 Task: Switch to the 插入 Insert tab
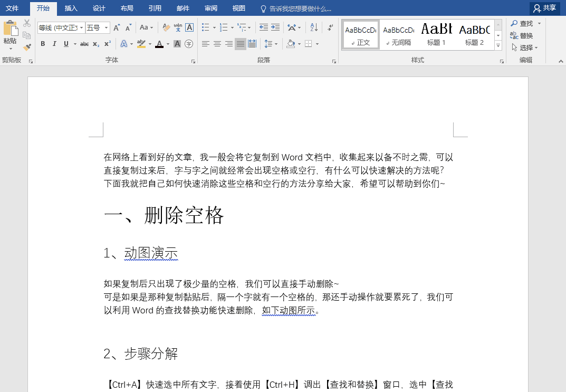coord(71,8)
